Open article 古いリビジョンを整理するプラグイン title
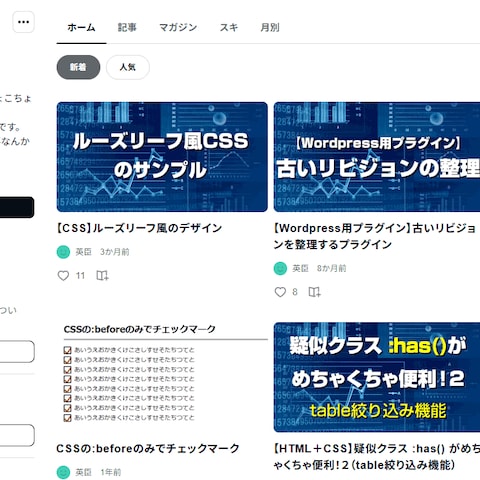The image size is (480, 480). 375,236
